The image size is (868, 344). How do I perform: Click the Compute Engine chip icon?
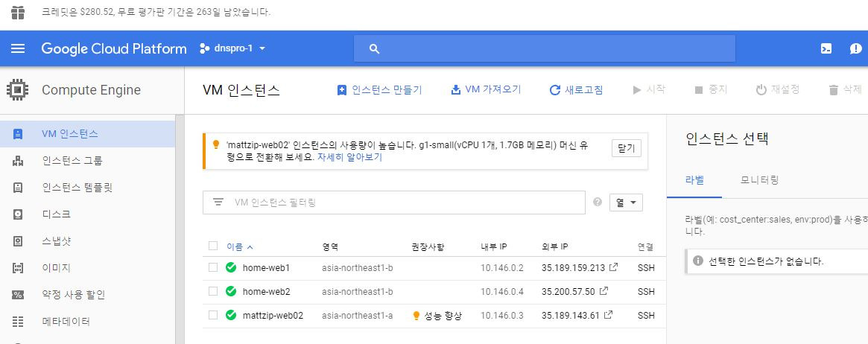pos(18,89)
